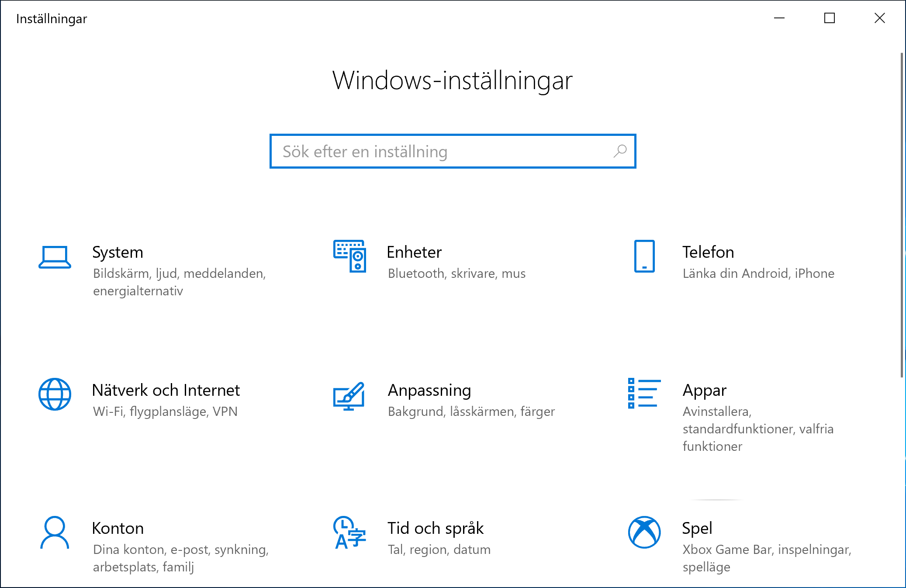Image resolution: width=906 pixels, height=588 pixels.
Task: Open Tid och språk settings
Action: (x=435, y=528)
